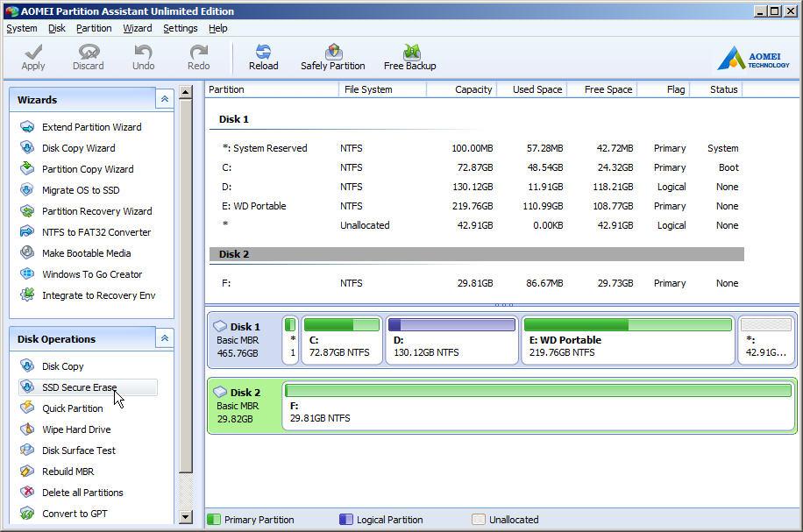Screen dimensions: 803x532
Task: Click the Undo arrow icon
Action: [x=143, y=51]
